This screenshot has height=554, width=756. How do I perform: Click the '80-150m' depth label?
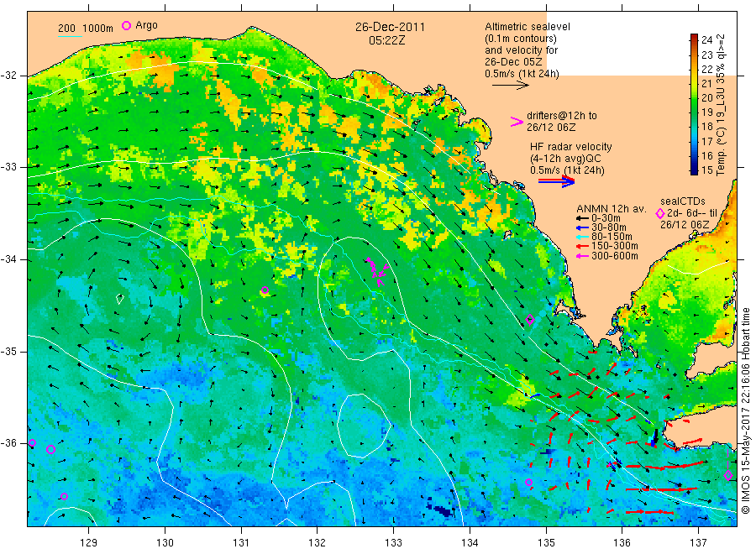point(612,237)
